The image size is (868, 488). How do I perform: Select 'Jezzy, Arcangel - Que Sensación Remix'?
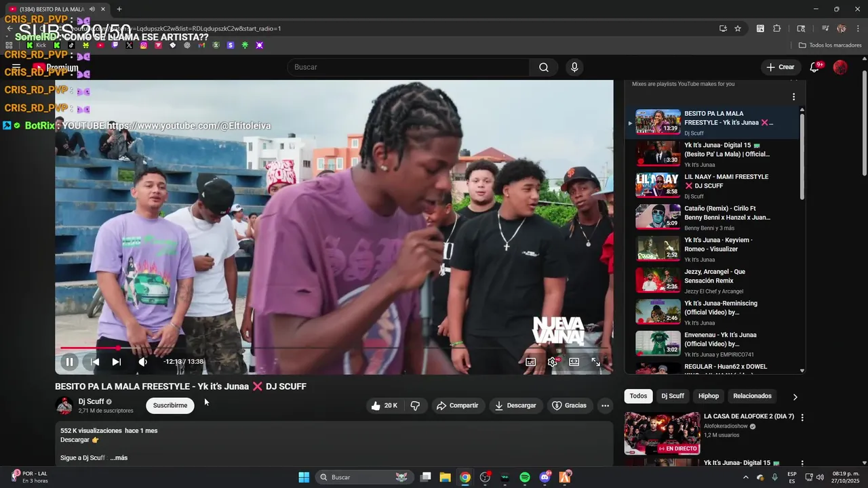coord(713,281)
